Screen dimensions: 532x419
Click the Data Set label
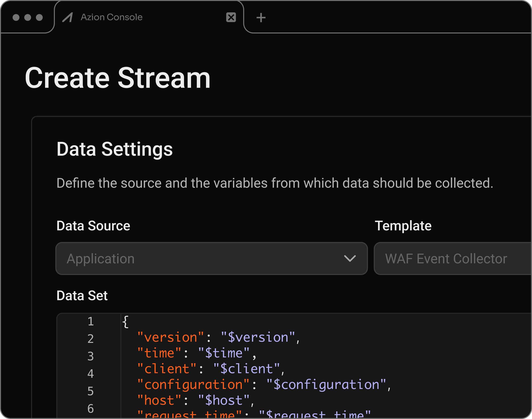(82, 296)
